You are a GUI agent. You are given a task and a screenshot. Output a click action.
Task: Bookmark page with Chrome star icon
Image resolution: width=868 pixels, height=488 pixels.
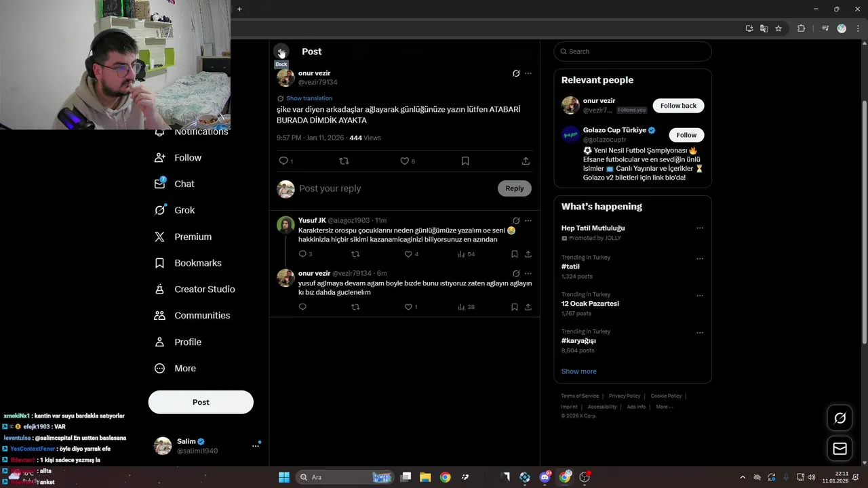coord(778,28)
